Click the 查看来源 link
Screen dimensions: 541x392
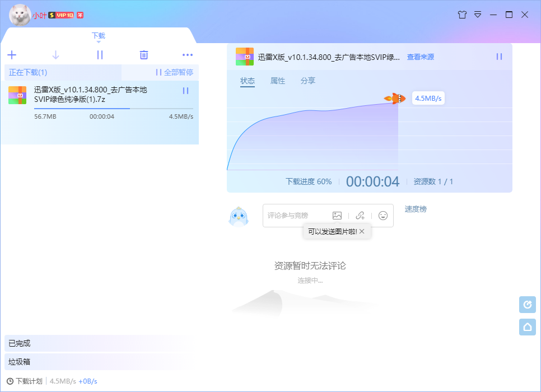[x=420, y=57]
